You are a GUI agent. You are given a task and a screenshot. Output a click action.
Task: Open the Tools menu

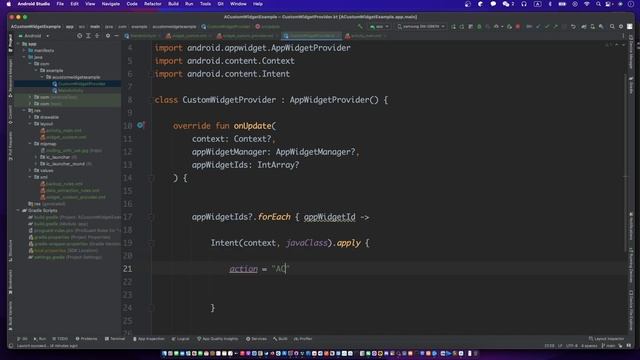click(205, 4)
